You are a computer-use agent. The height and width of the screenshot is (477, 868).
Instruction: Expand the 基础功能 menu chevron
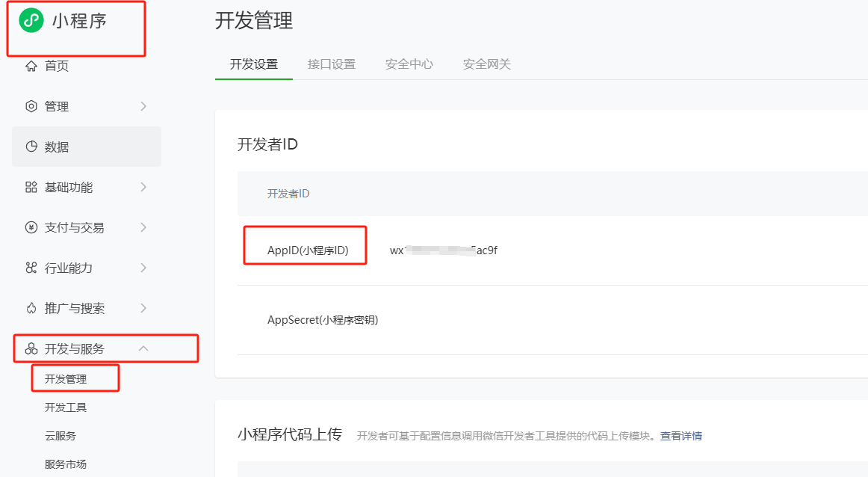[143, 187]
